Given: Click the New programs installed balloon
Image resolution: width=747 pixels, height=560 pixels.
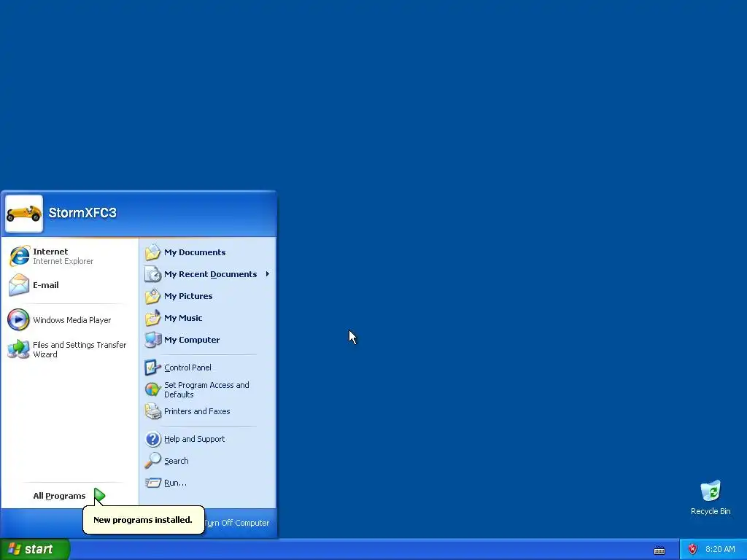Looking at the screenshot, I should point(144,519).
